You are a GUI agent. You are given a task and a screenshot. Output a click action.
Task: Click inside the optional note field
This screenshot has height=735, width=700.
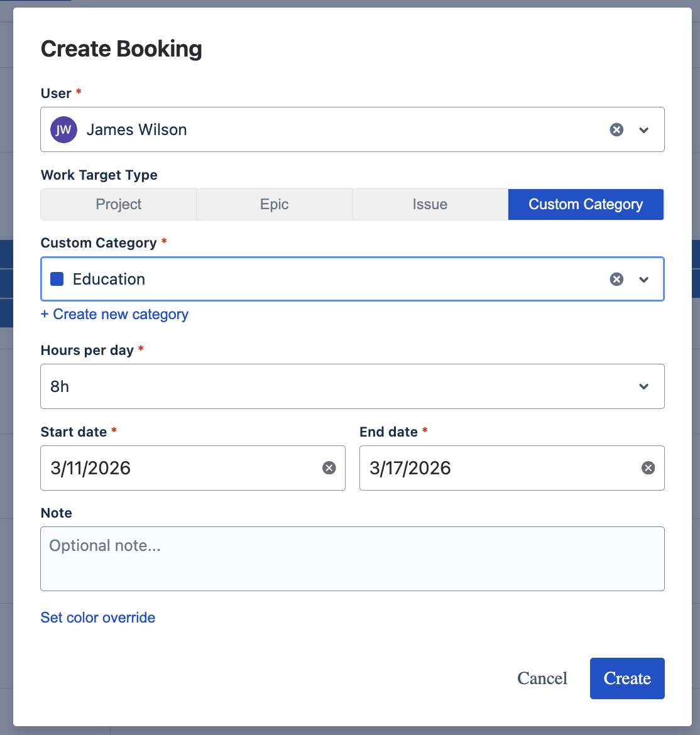[352, 558]
